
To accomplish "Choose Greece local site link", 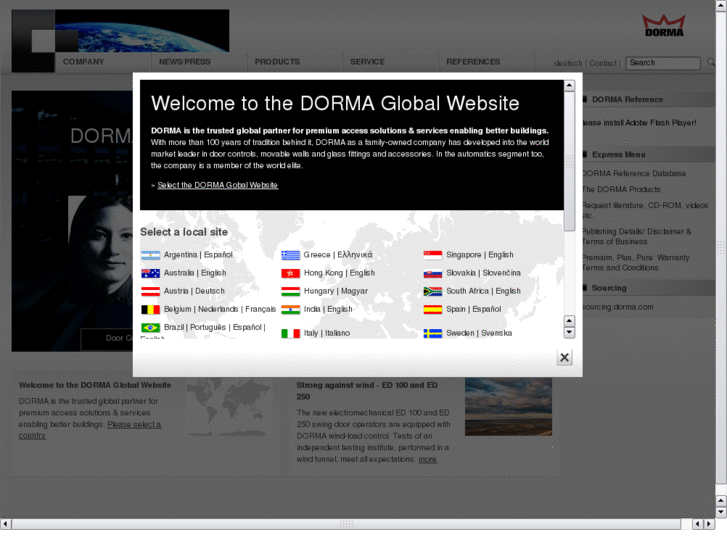I will (x=338, y=255).
